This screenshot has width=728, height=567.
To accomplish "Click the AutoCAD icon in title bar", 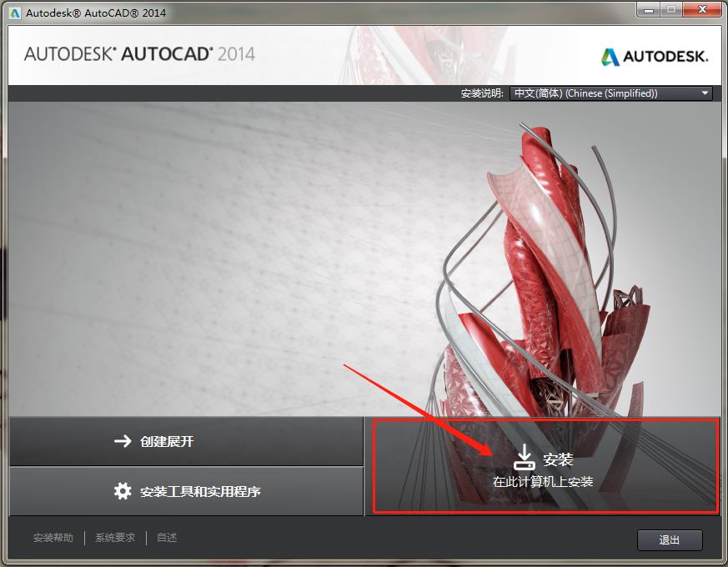I will click(x=15, y=13).
